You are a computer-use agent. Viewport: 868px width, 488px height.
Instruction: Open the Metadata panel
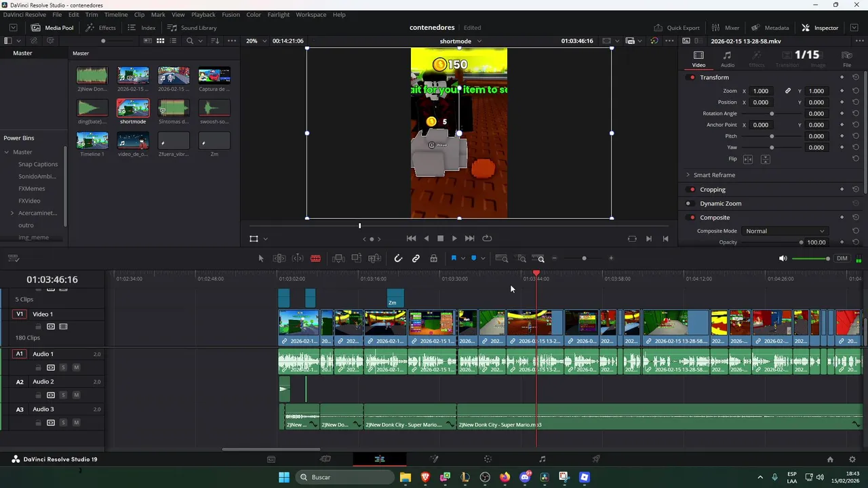click(770, 28)
